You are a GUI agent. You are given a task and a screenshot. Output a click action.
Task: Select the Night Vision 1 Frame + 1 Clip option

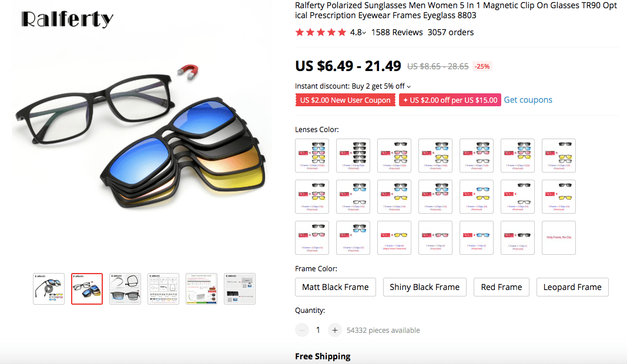394,238
